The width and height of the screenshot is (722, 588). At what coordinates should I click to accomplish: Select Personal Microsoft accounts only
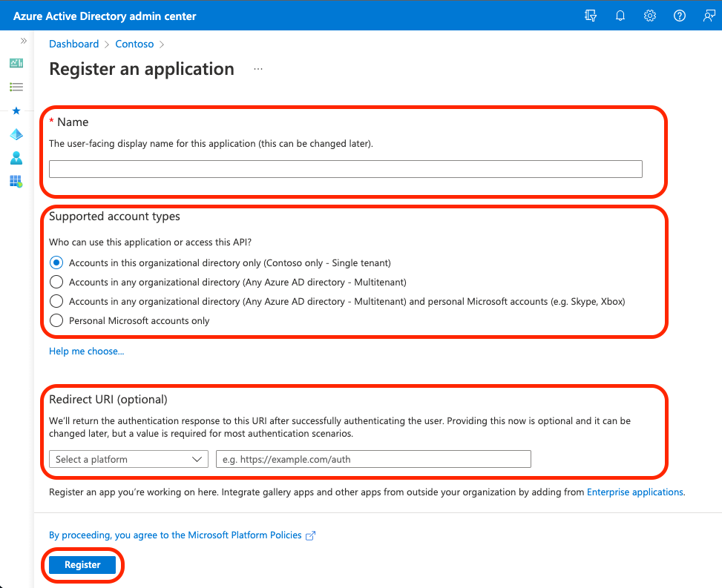point(56,320)
